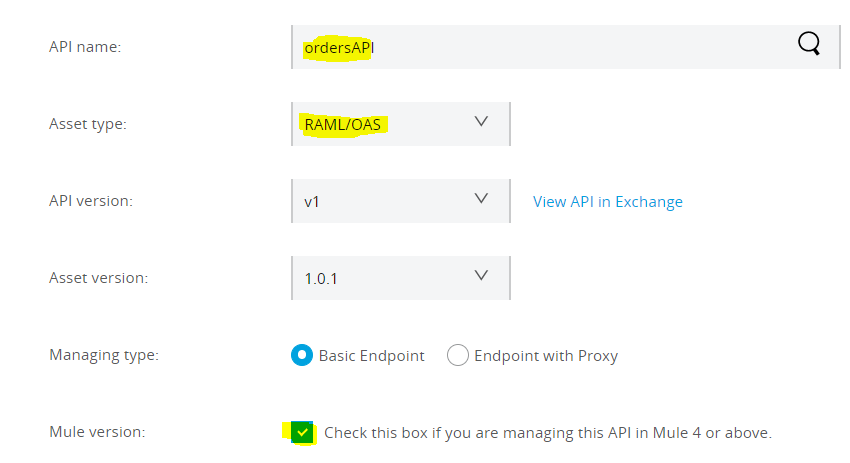This screenshot has width=850, height=463.
Task: Toggle the Mule 4 or above checkbox
Action: pyautogui.click(x=303, y=433)
